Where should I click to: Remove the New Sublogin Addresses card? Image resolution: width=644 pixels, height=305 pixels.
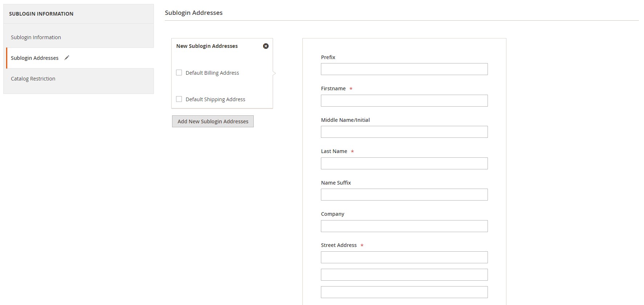click(266, 46)
